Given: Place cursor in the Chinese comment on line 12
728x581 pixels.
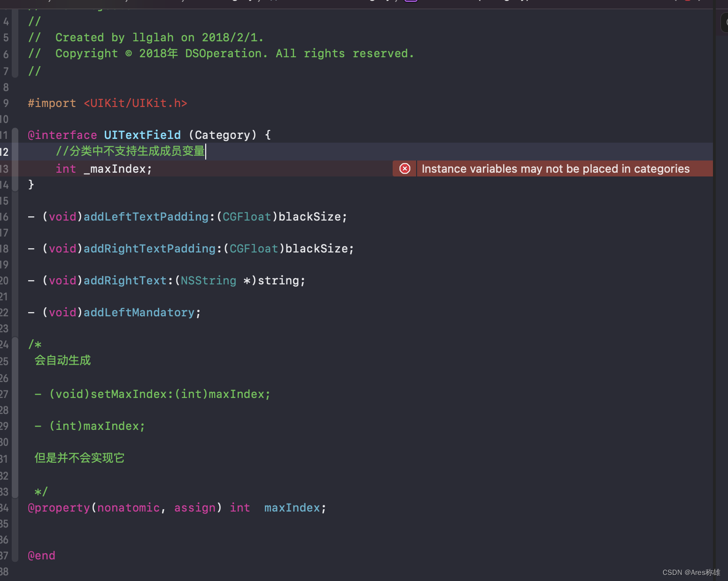Looking at the screenshot, I should [x=130, y=151].
